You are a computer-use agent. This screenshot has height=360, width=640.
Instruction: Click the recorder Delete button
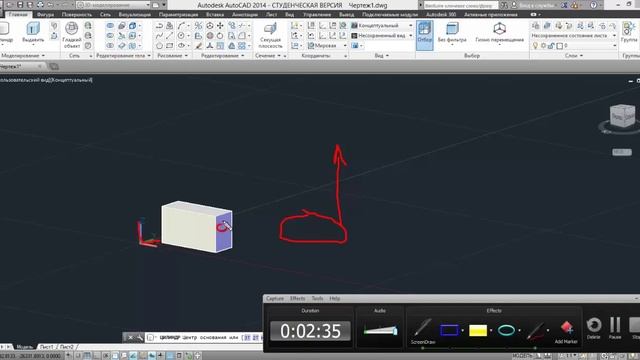pyautogui.click(x=593, y=328)
